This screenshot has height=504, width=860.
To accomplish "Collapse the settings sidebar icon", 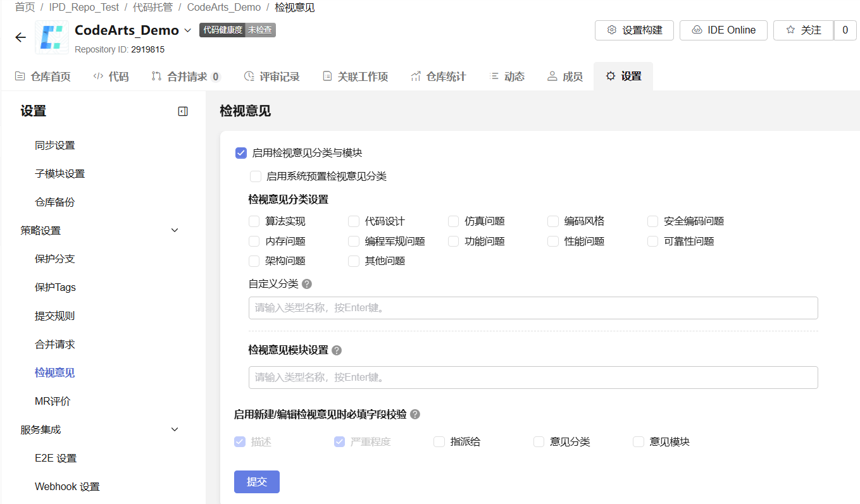I will pyautogui.click(x=183, y=111).
